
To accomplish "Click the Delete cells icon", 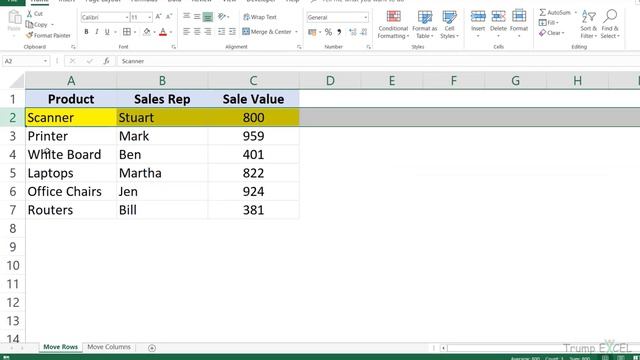I will pyautogui.click(x=498, y=17).
